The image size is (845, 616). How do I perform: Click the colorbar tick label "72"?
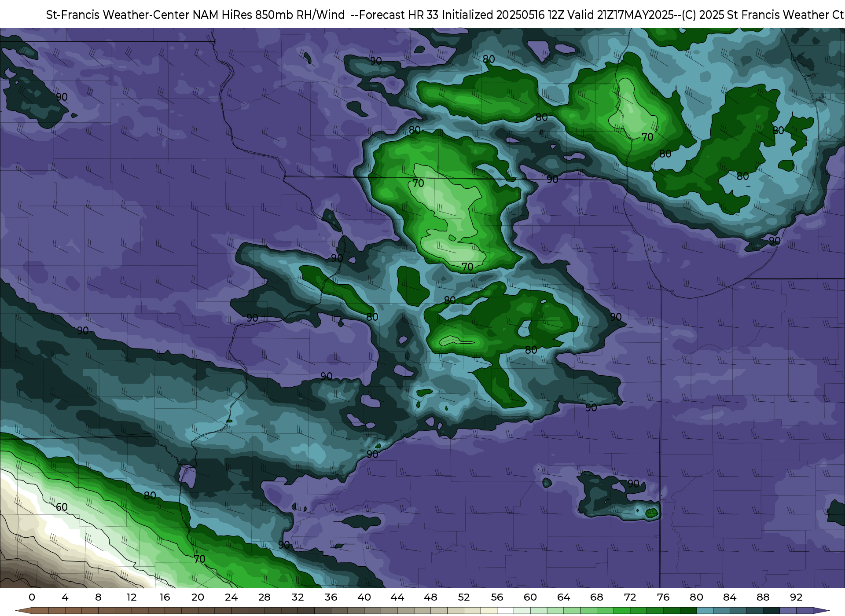(x=630, y=598)
